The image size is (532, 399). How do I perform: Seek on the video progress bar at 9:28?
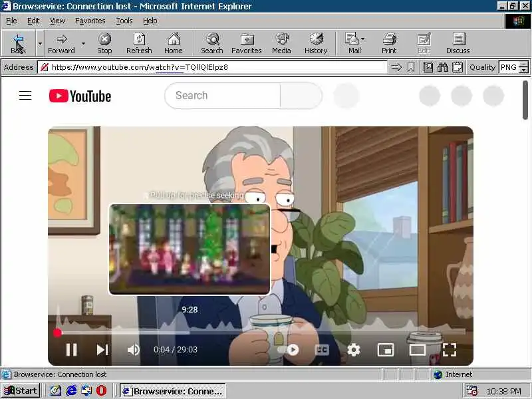[x=190, y=333]
